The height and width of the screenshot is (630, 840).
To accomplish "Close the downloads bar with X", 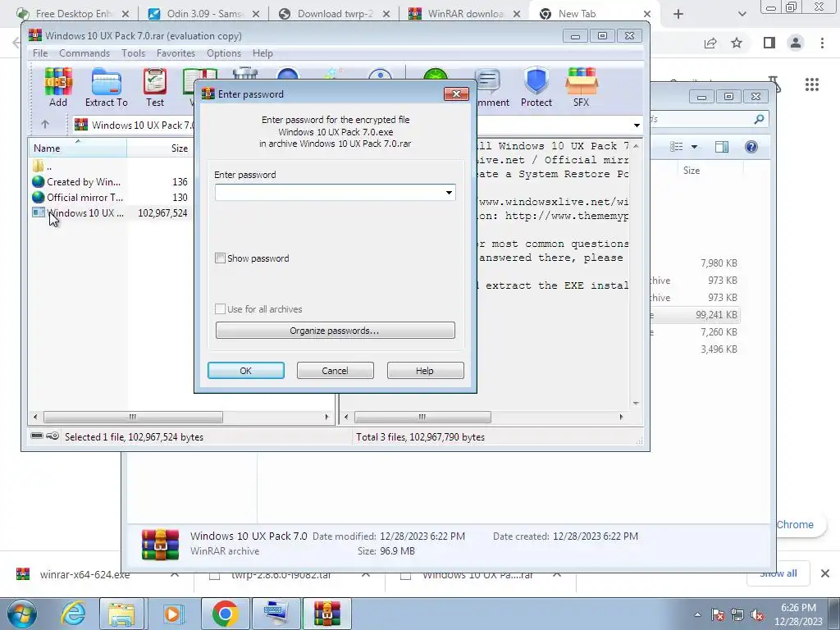I will point(825,573).
